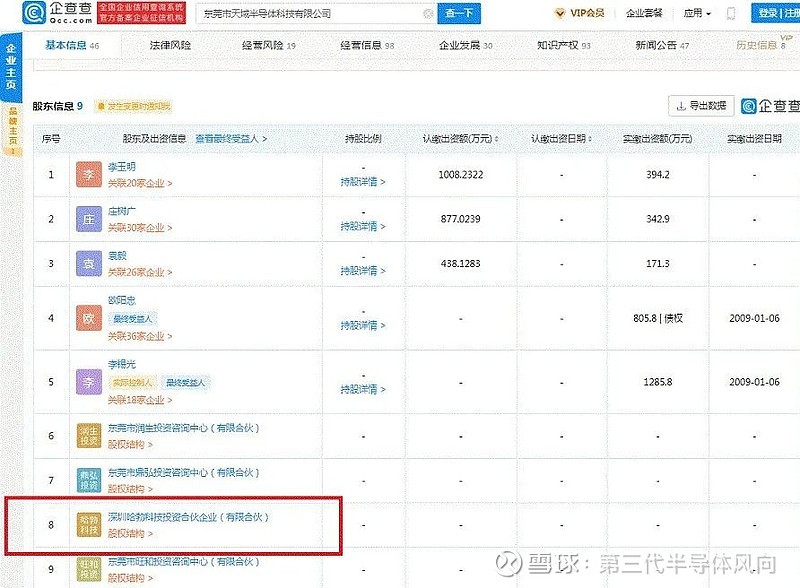
Task: Switch to the 企业发展 tab
Action: pos(465,45)
